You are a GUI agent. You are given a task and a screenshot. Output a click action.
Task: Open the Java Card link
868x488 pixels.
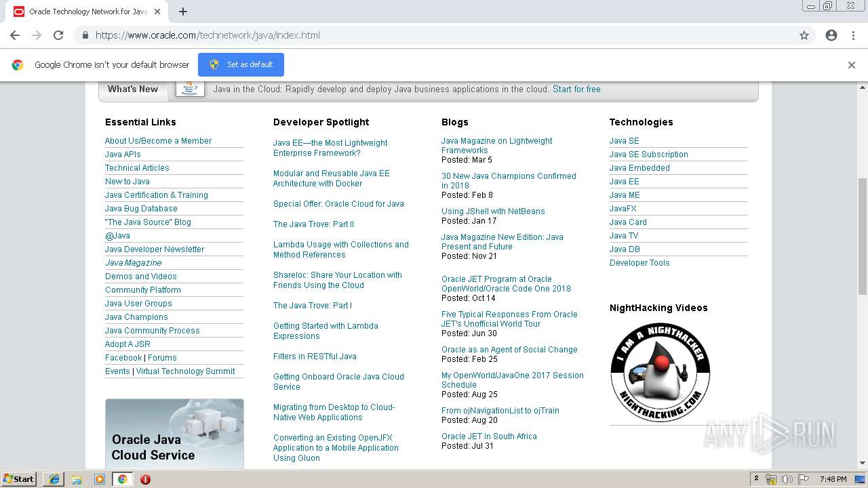click(628, 222)
